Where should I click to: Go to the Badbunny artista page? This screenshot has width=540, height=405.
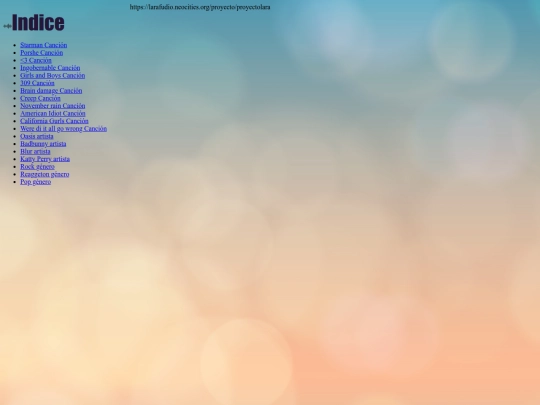click(x=43, y=144)
